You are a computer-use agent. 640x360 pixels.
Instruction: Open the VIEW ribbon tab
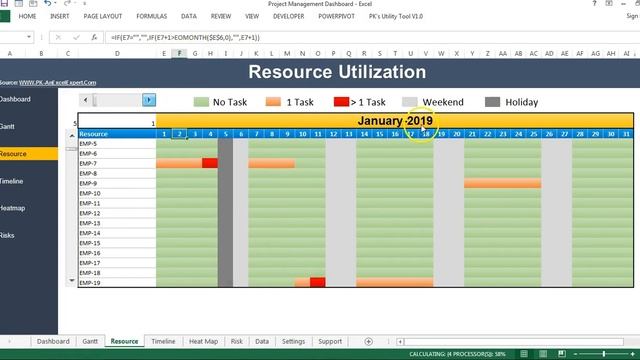[252, 16]
